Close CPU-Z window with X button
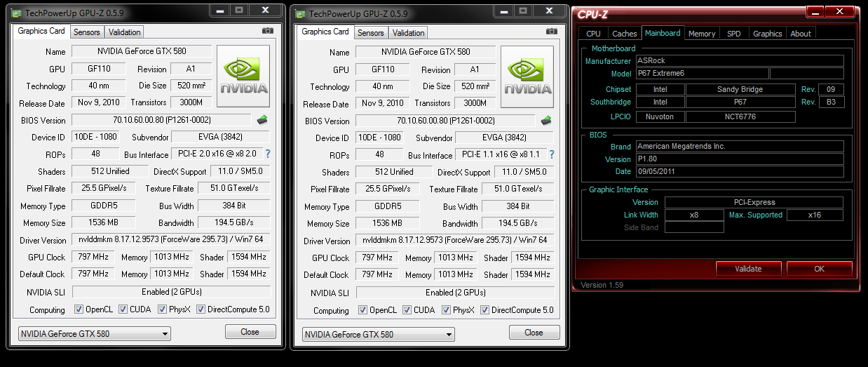The width and height of the screenshot is (868, 367). click(x=841, y=11)
